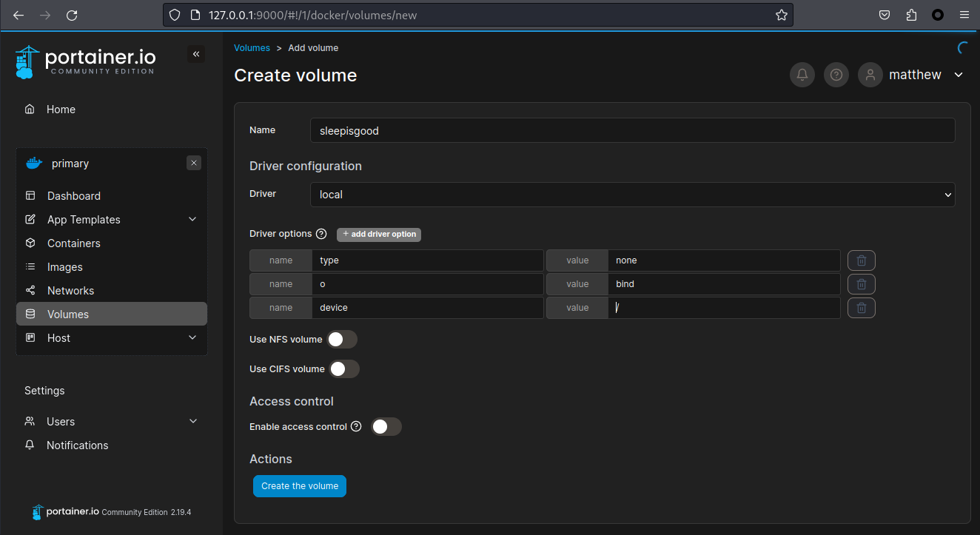This screenshot has height=535, width=980.
Task: Click the shield tracking protection icon
Action: (x=175, y=15)
